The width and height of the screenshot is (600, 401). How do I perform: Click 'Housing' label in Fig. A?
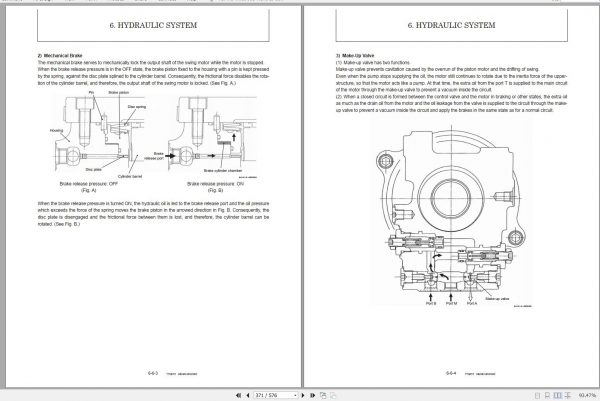pyautogui.click(x=56, y=130)
